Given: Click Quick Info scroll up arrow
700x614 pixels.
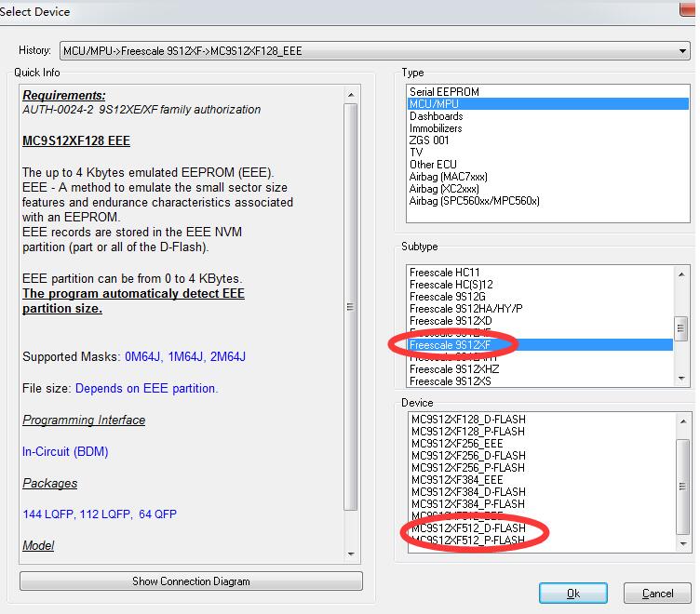Looking at the screenshot, I should [351, 95].
